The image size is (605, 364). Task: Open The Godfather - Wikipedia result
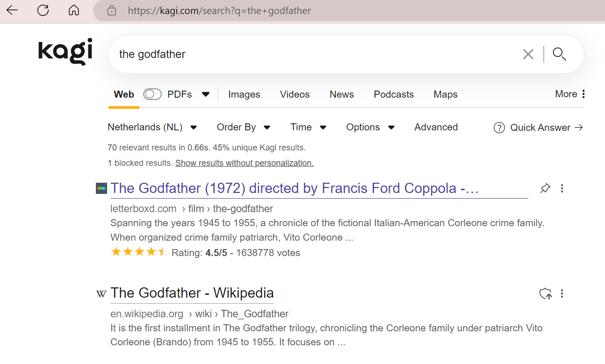(x=192, y=293)
